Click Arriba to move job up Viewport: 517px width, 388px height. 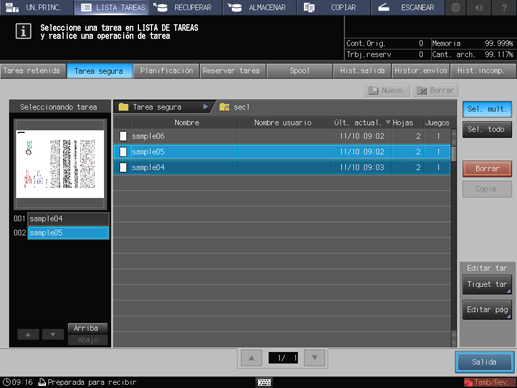pos(88,328)
